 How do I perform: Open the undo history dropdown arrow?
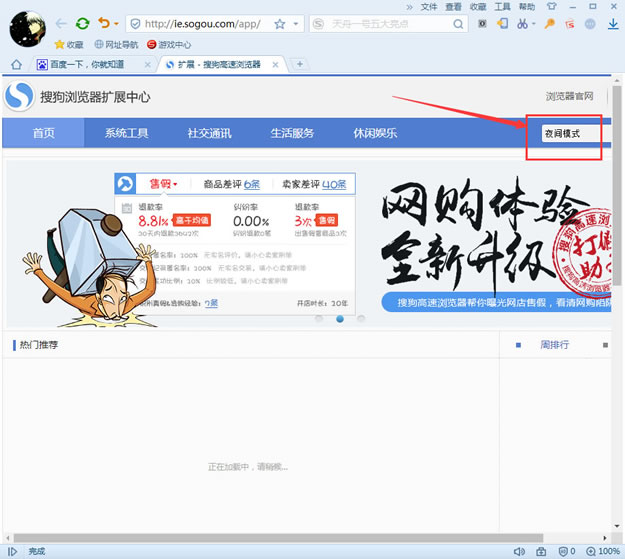tap(116, 24)
